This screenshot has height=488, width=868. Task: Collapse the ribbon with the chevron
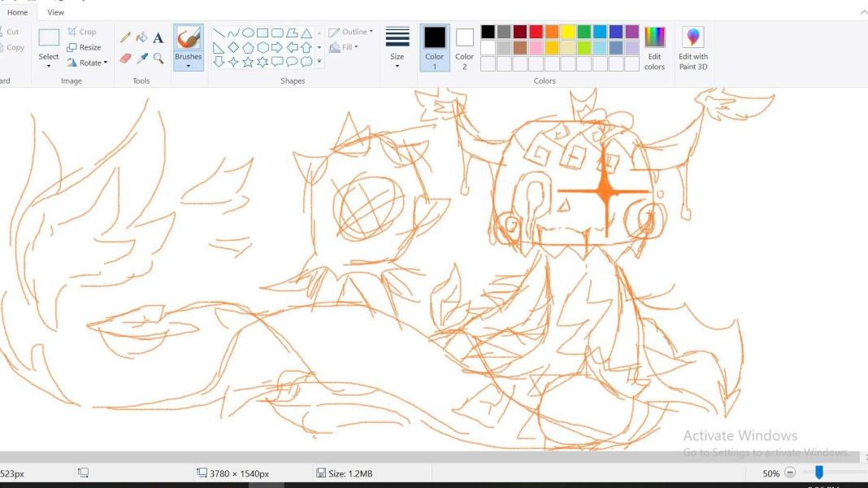point(863,12)
